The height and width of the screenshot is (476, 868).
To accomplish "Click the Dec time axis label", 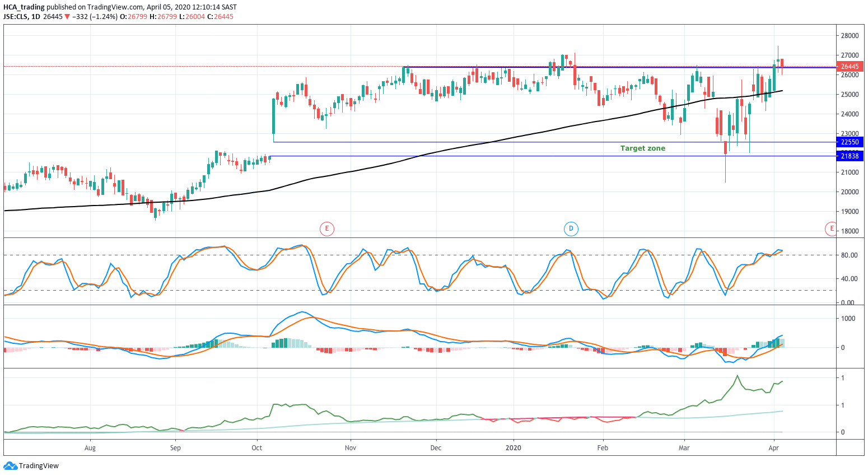I will 436,448.
